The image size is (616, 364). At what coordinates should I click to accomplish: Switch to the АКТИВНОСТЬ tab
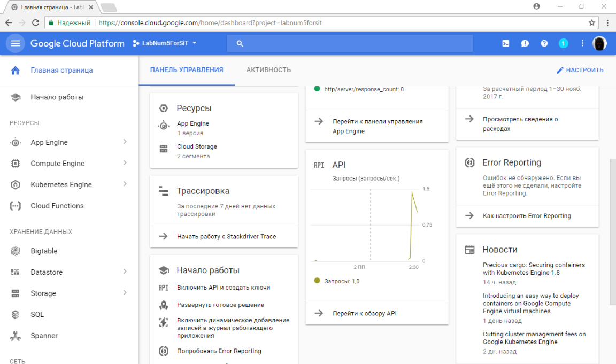point(269,70)
